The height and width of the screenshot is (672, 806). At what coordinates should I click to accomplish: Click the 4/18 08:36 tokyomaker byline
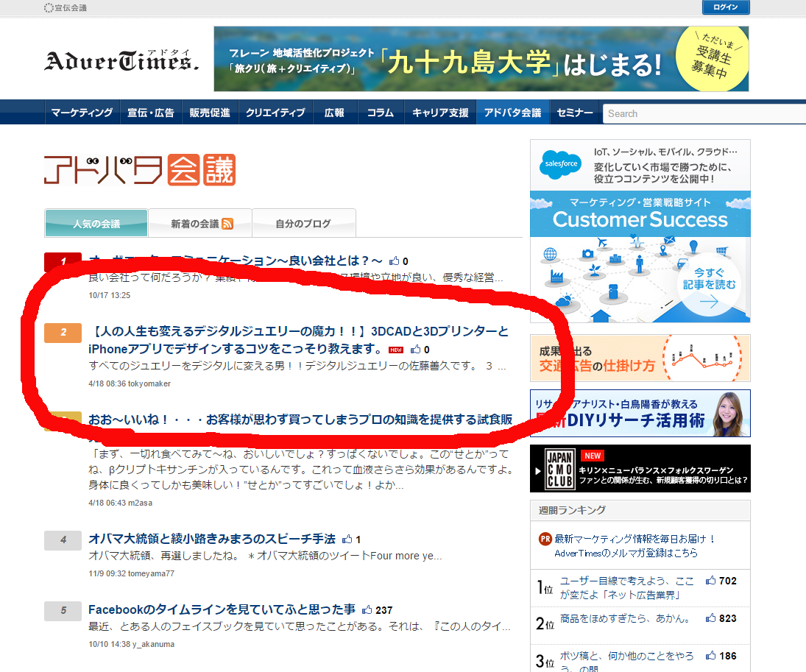129,383
